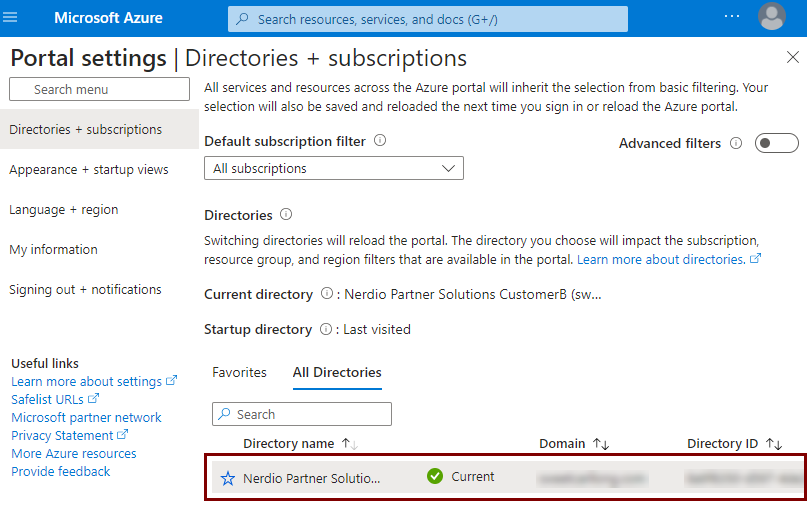
Task: Click the Last visited startup value
Action: [377, 329]
